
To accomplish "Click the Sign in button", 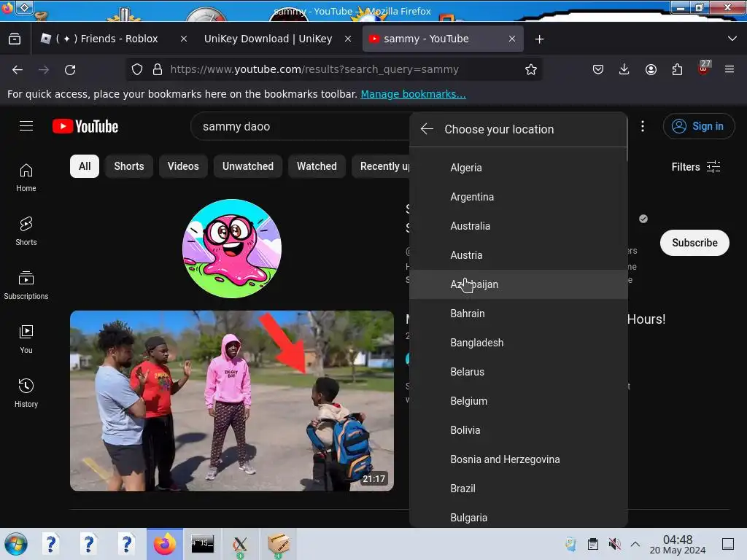I will coord(698,126).
